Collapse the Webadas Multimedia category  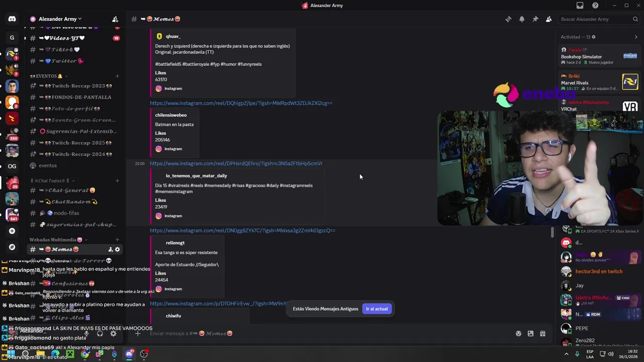coord(58,240)
